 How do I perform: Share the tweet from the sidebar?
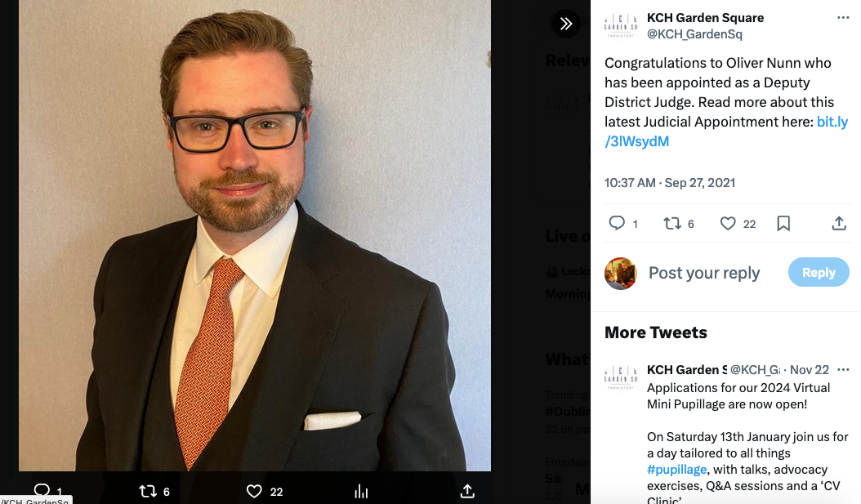838,223
